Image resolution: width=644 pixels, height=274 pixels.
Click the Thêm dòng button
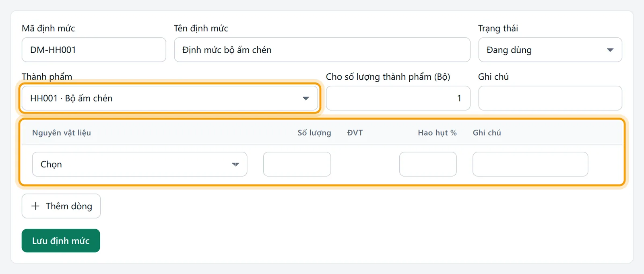point(61,206)
